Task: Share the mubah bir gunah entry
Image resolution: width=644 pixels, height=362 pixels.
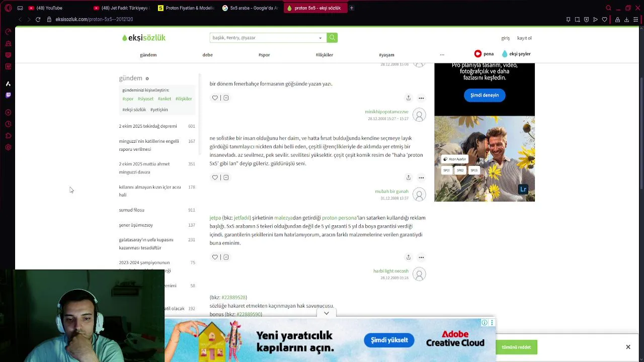Action: [409, 257]
